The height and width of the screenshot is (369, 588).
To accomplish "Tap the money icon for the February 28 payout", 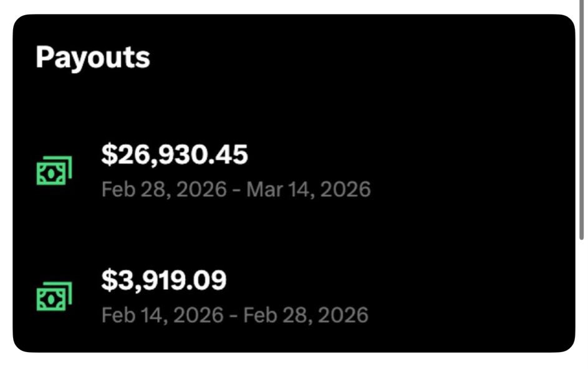I will (54, 296).
